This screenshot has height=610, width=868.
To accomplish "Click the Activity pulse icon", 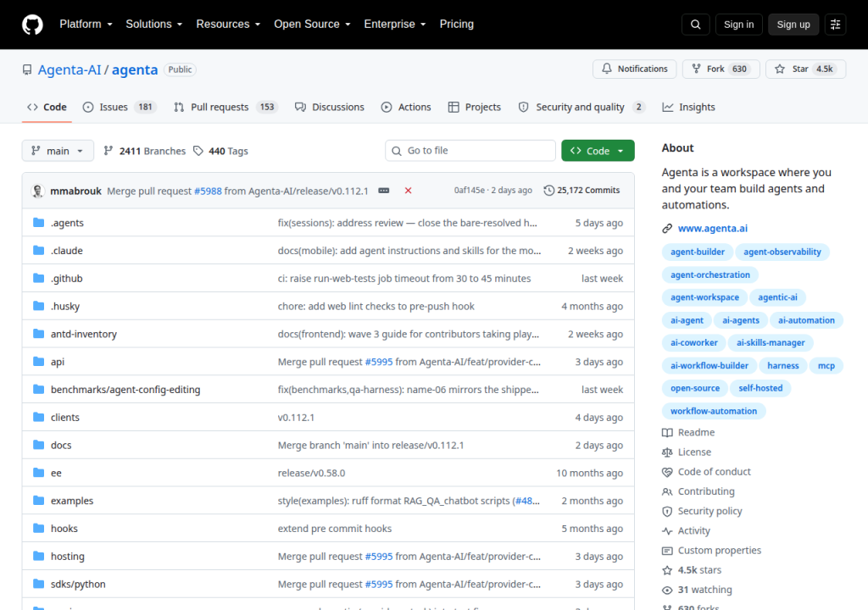I will pos(667,531).
